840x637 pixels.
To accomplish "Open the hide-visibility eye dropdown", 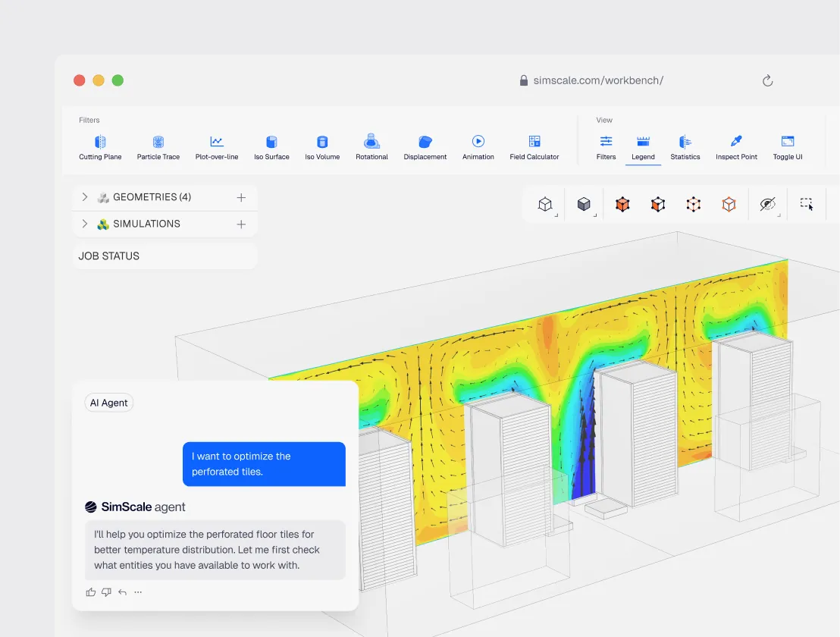I will [x=768, y=204].
